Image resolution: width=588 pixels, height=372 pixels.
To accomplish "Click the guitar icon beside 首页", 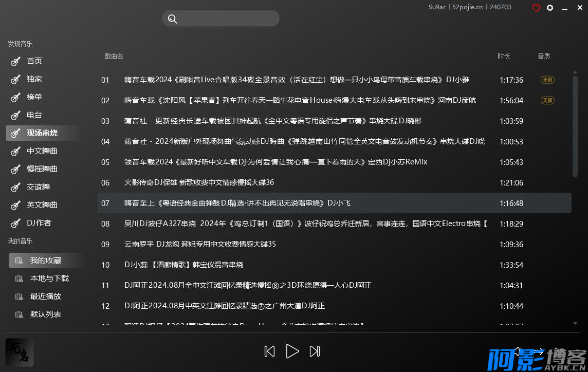I will tap(16, 61).
